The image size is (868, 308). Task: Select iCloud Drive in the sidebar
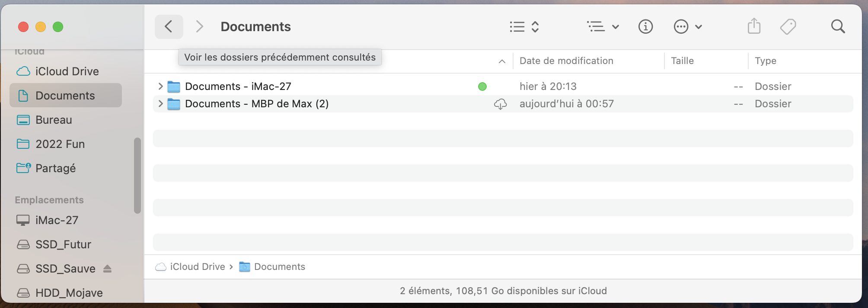pos(67,71)
